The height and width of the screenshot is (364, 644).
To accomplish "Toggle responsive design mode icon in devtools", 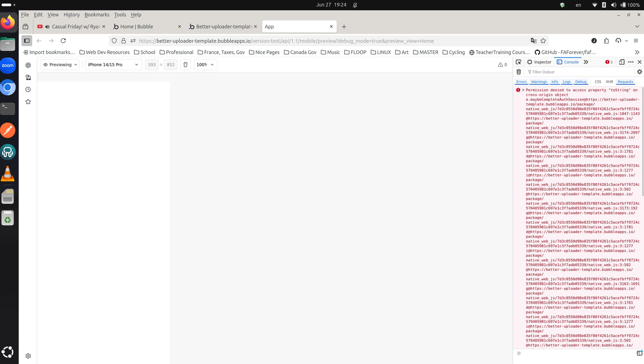I will (622, 62).
